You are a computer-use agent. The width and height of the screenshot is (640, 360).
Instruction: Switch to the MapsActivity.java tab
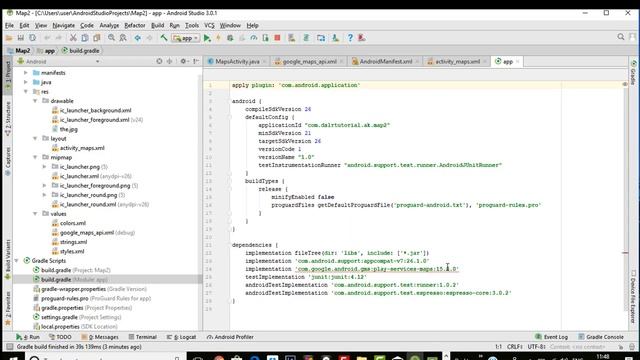click(237, 62)
